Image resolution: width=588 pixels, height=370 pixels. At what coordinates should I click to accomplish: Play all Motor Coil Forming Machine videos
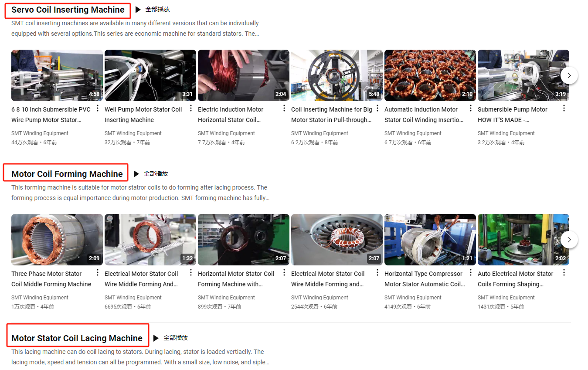click(151, 173)
